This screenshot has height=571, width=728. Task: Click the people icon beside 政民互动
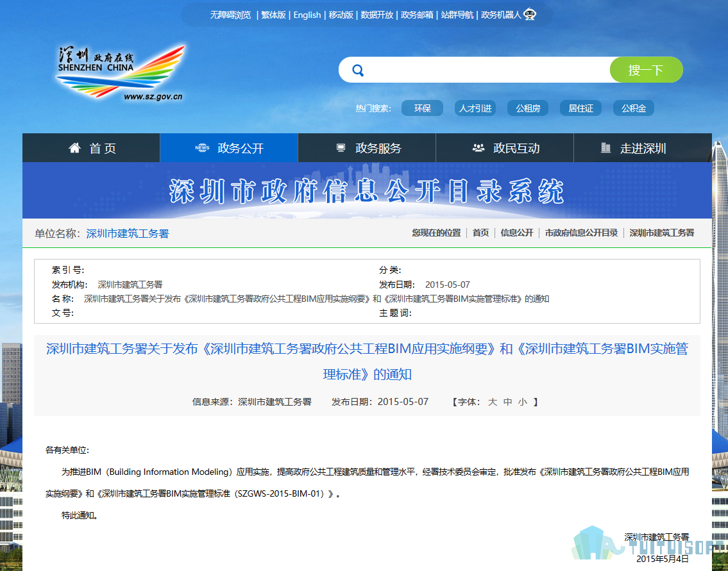(x=478, y=148)
